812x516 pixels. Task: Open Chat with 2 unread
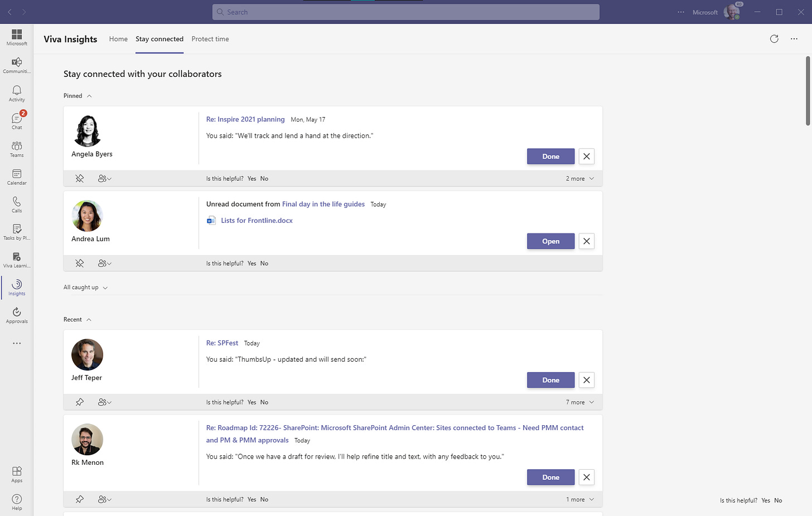click(17, 118)
